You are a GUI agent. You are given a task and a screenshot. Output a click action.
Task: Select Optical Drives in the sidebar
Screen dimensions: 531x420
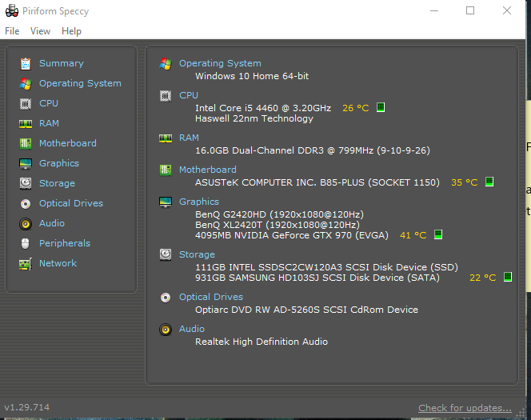point(71,203)
